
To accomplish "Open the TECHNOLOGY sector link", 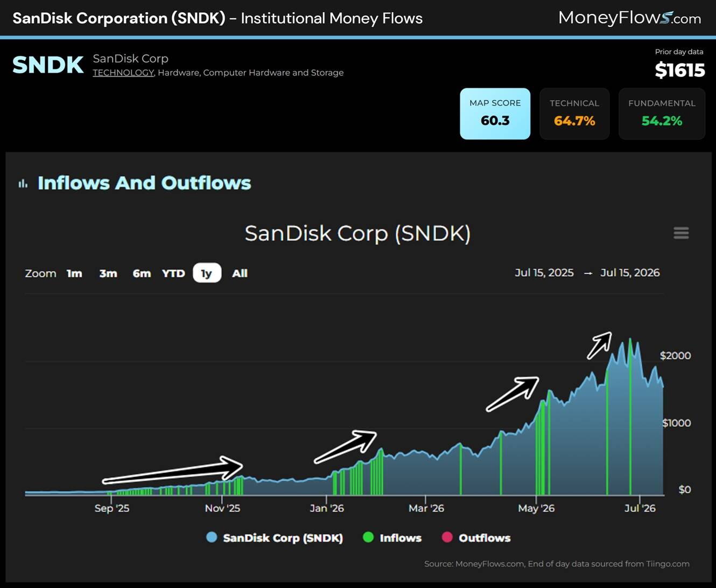I will coord(123,73).
